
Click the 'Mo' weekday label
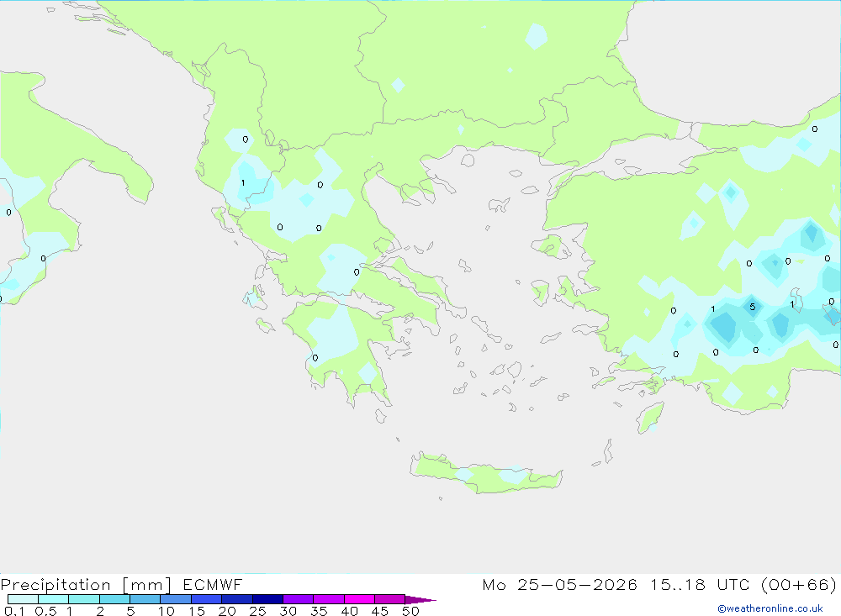click(494, 584)
